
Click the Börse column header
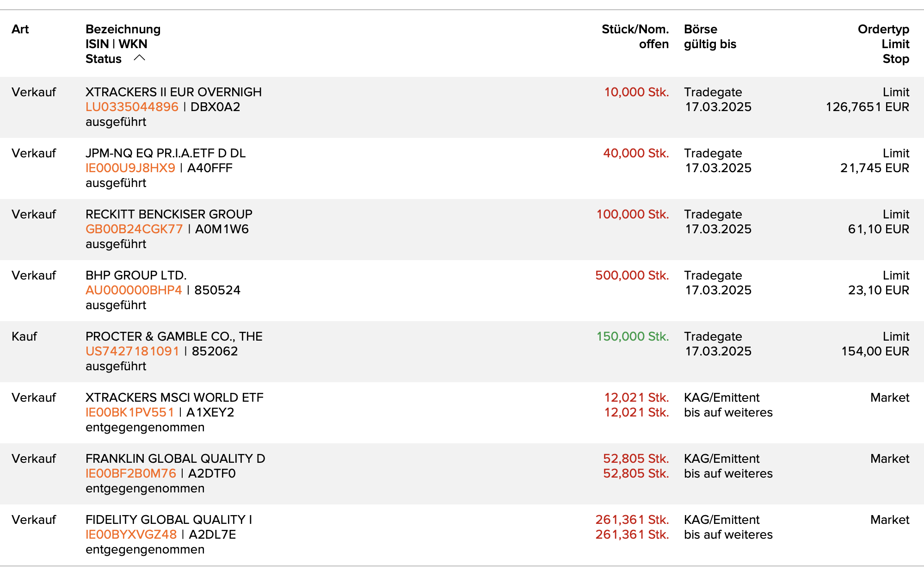pyautogui.click(x=700, y=29)
